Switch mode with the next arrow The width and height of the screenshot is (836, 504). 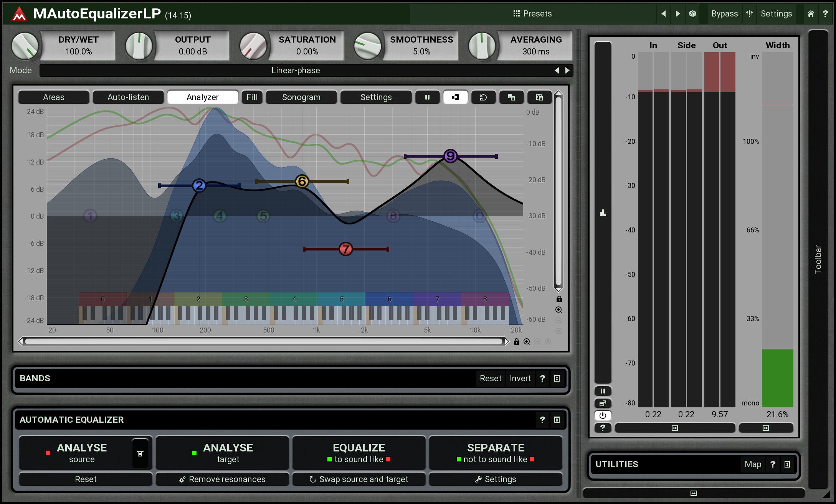point(567,71)
